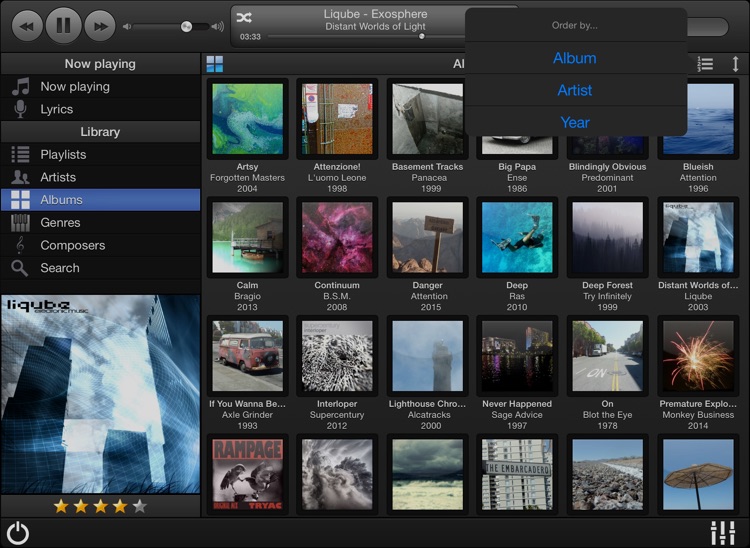Select Albums in the library

click(x=100, y=200)
